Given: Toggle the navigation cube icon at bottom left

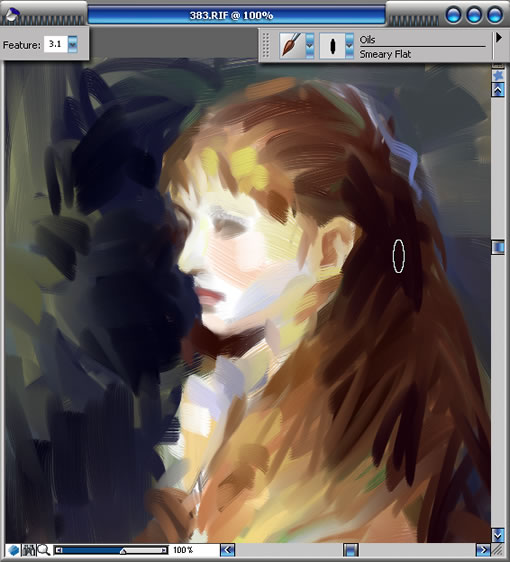Looking at the screenshot, I should tap(14, 550).
